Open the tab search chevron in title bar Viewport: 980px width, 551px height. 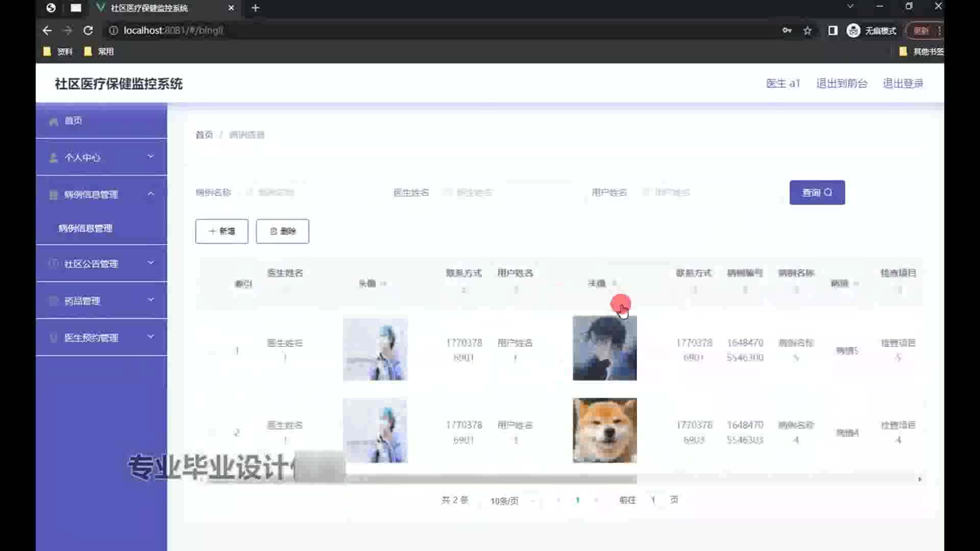coord(850,6)
